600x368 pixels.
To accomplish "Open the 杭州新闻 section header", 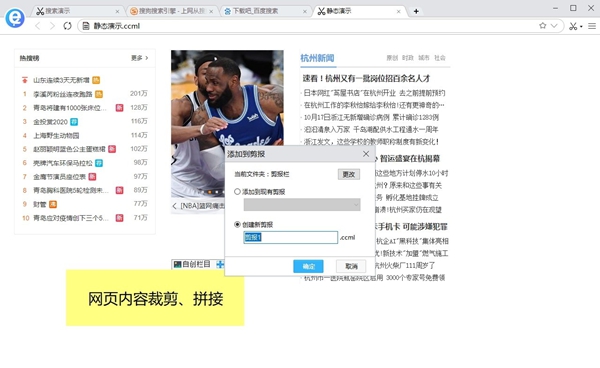I will pyautogui.click(x=317, y=58).
